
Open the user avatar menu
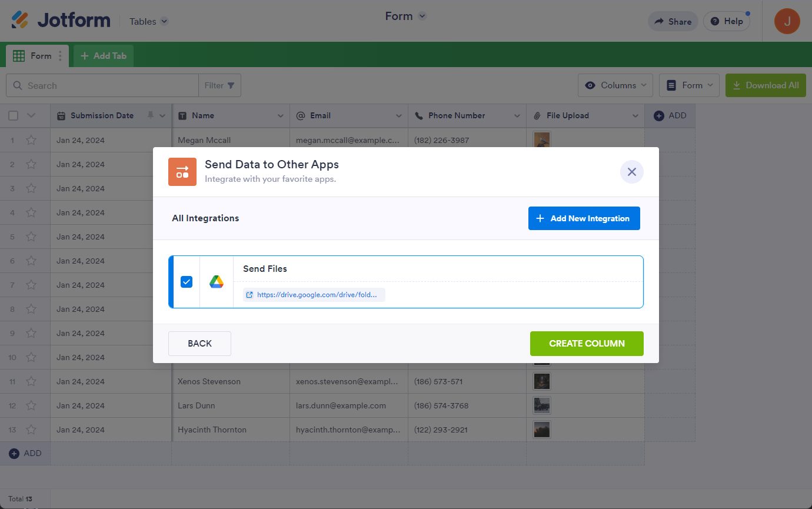(787, 21)
